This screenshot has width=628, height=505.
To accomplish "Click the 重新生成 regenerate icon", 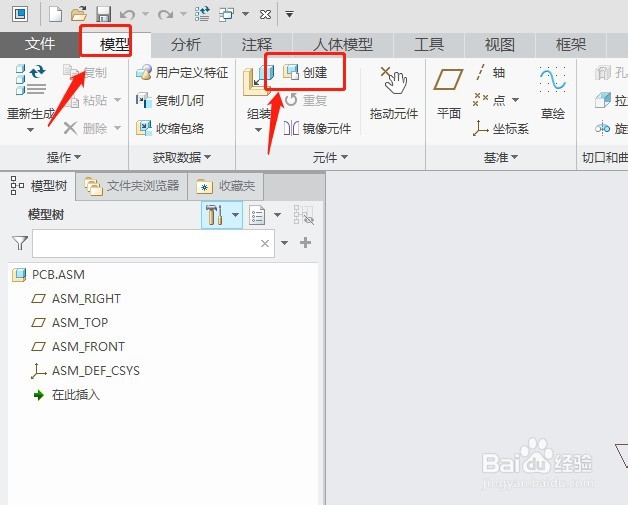I will click(31, 80).
